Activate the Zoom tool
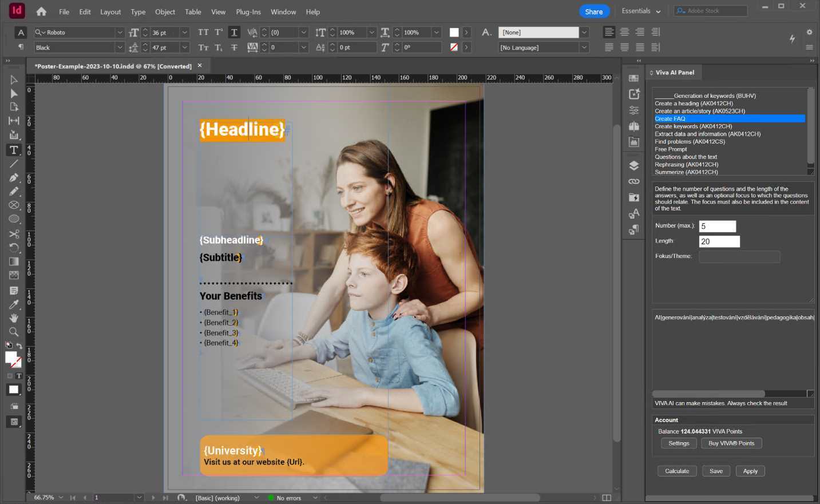 click(x=14, y=332)
